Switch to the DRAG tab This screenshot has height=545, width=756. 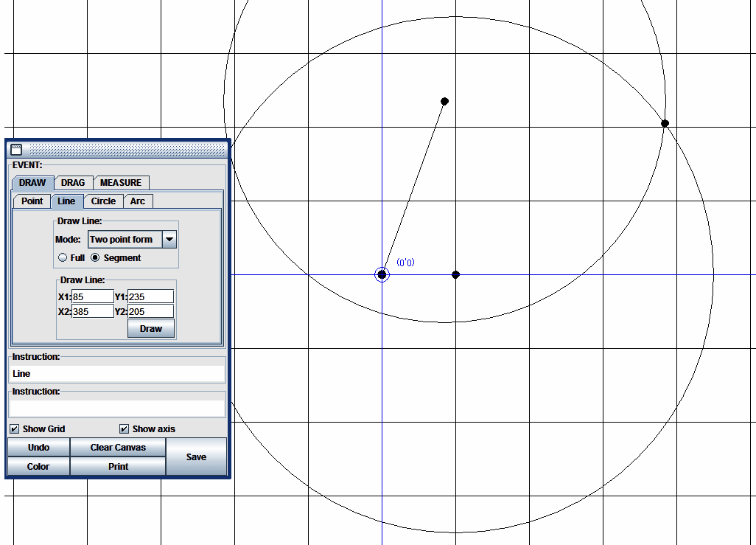(73, 183)
